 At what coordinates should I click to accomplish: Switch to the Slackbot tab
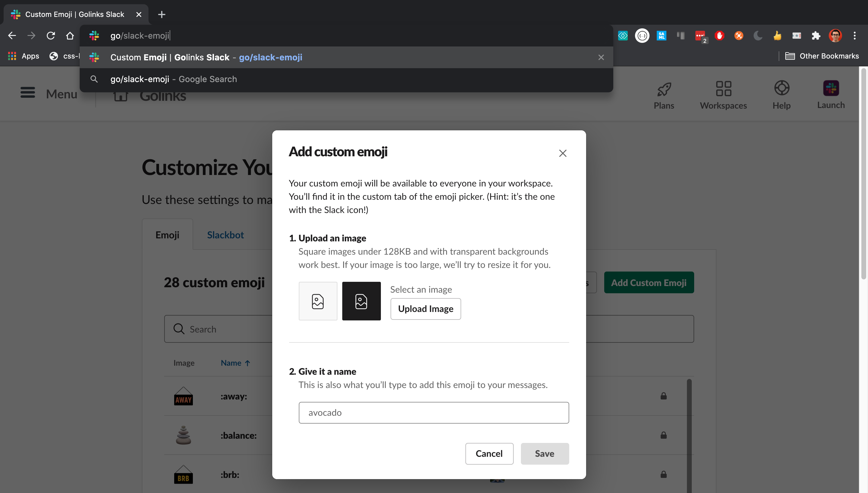coord(225,235)
